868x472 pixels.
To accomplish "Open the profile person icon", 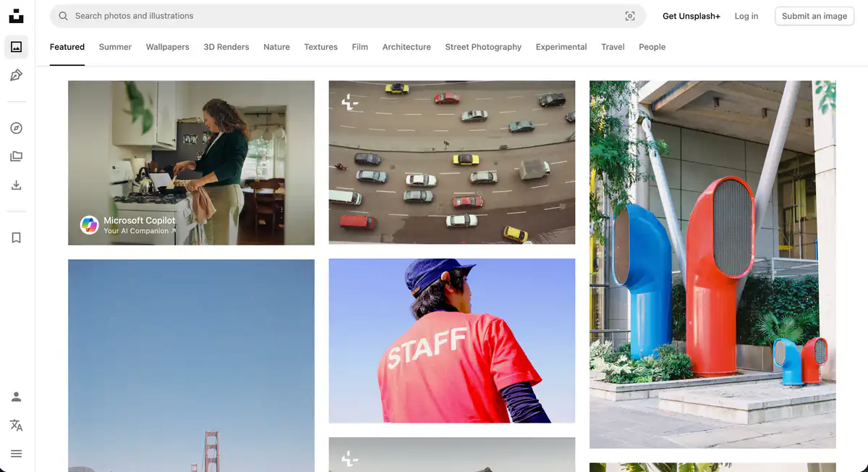I will pos(16,397).
